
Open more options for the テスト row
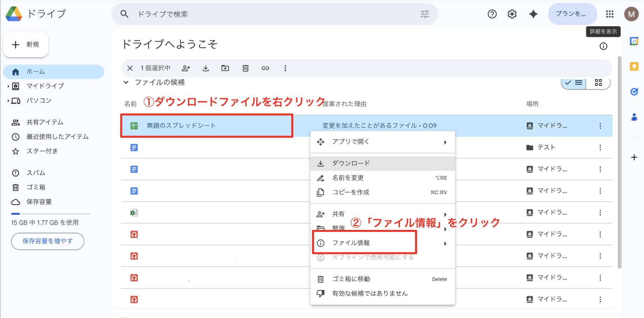tap(600, 147)
